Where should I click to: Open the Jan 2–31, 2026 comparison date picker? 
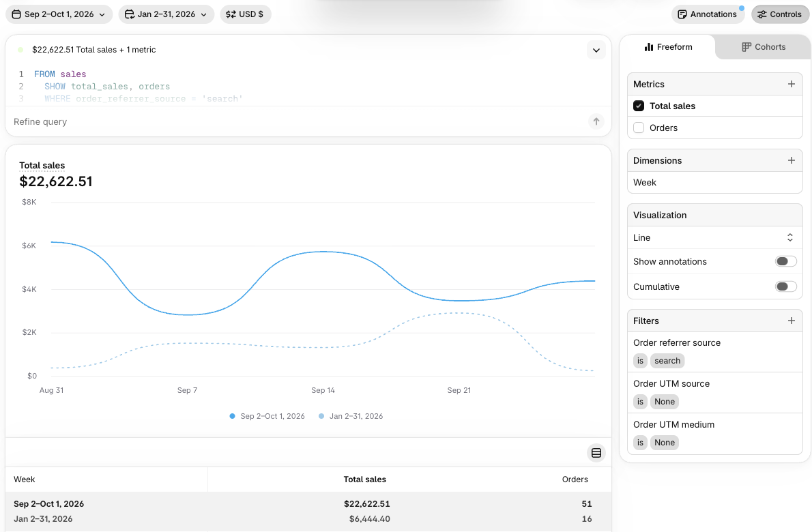tap(166, 14)
